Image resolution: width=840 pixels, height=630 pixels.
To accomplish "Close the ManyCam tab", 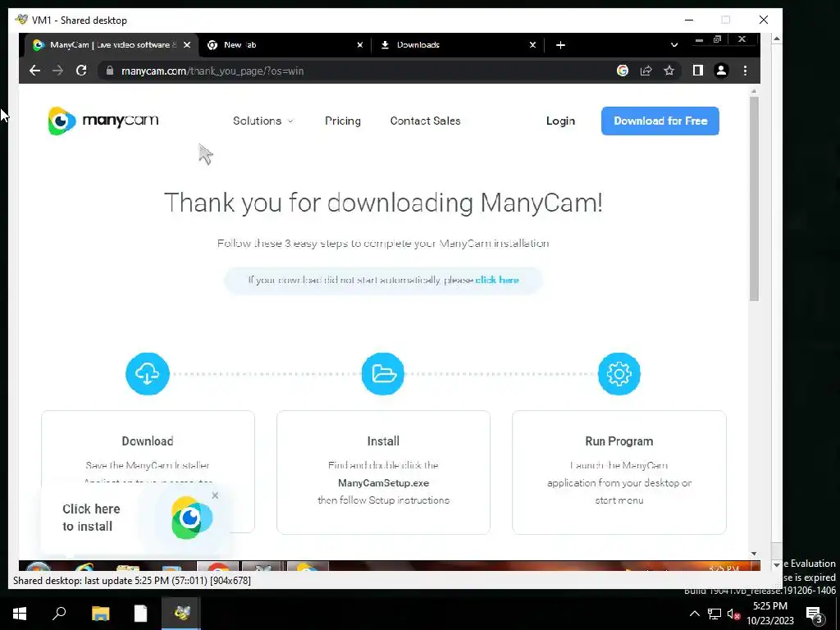I will point(187,45).
